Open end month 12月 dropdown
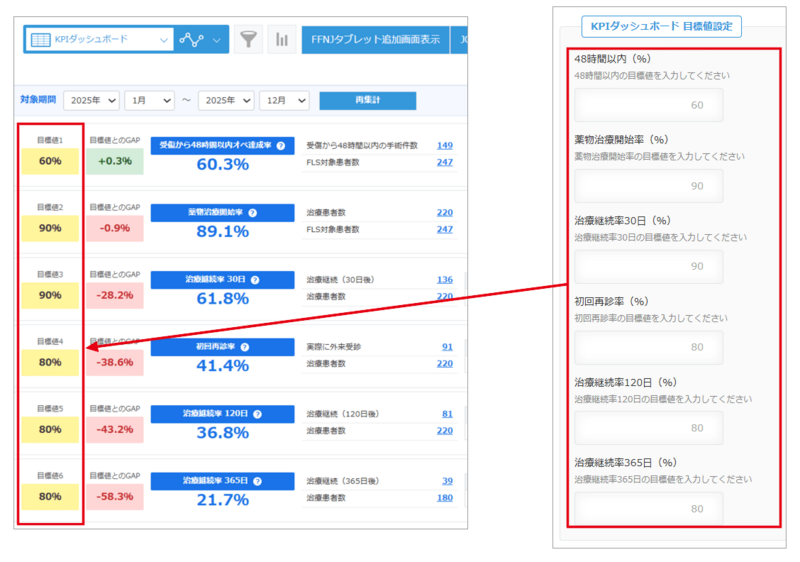The image size is (800, 562). (284, 100)
